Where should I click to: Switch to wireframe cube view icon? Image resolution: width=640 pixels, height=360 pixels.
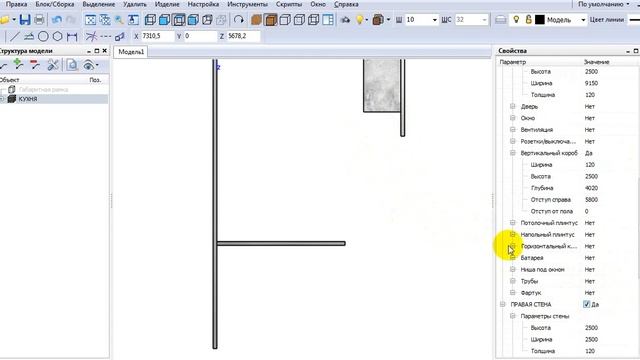point(150,20)
